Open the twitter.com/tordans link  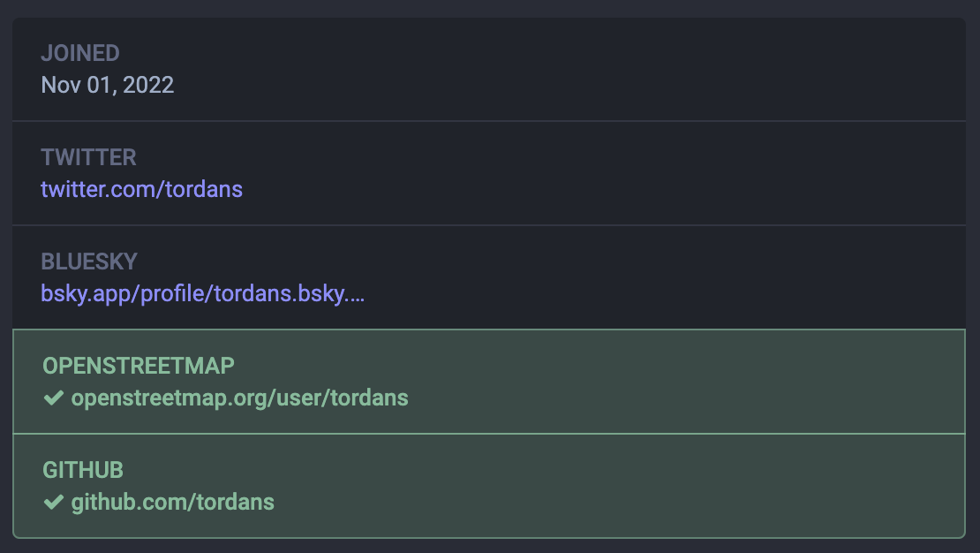(x=141, y=189)
